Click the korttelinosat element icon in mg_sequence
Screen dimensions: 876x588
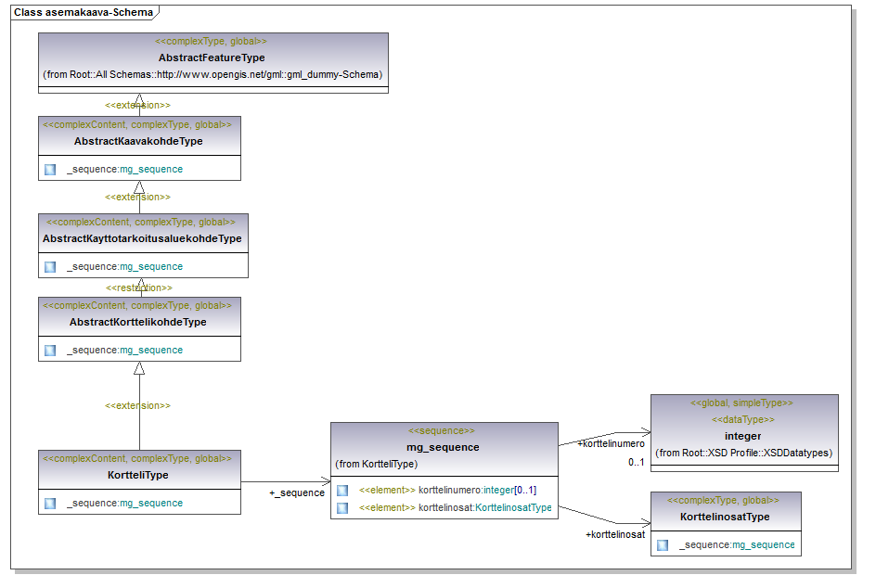pyautogui.click(x=342, y=507)
